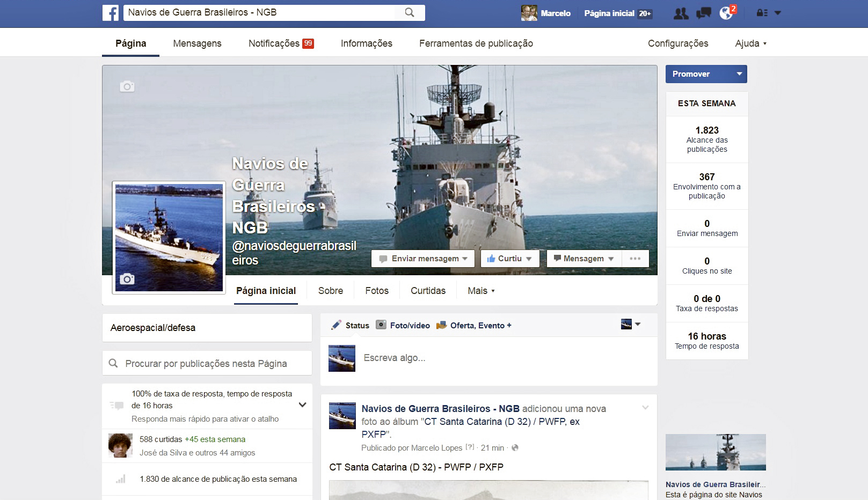The width and height of the screenshot is (868, 500).
Task: Expand the post options chevron on the post
Action: coord(645,408)
